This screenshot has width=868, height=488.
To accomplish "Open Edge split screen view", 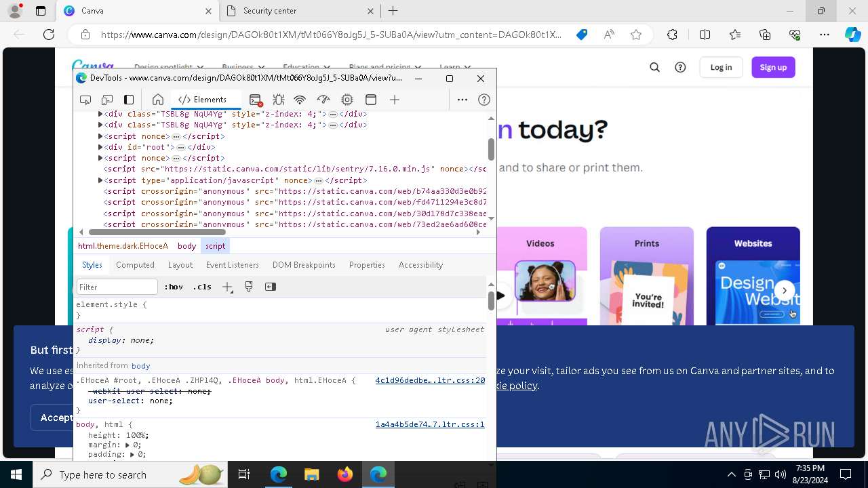I will 705,35.
